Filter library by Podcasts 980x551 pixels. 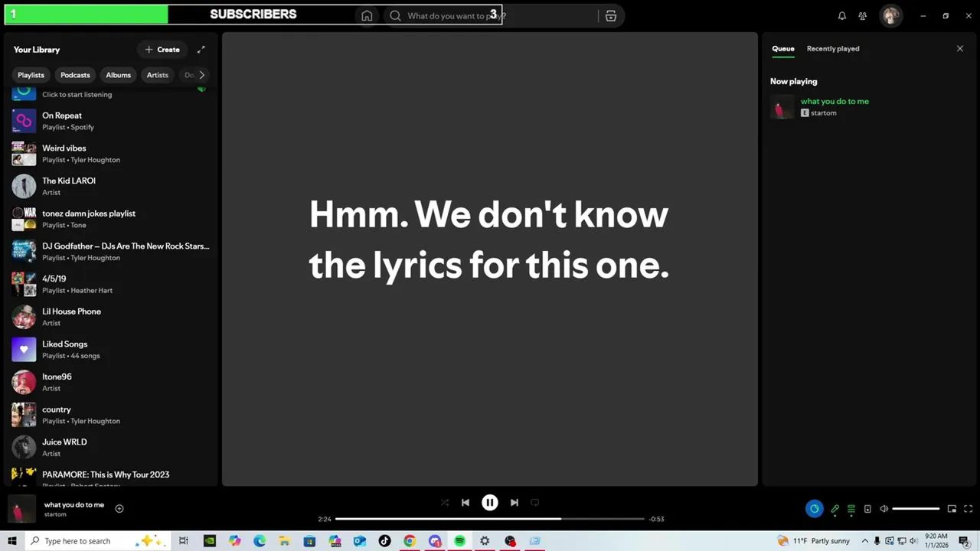tap(75, 75)
